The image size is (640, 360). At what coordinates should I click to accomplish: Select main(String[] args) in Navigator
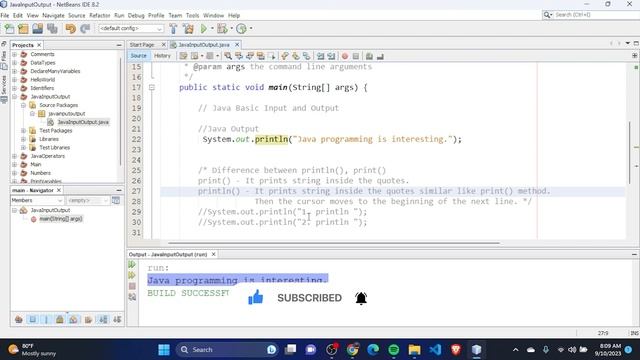tap(61, 219)
